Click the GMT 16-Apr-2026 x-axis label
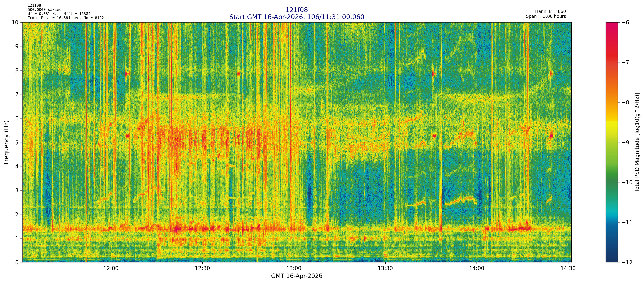 (297, 276)
